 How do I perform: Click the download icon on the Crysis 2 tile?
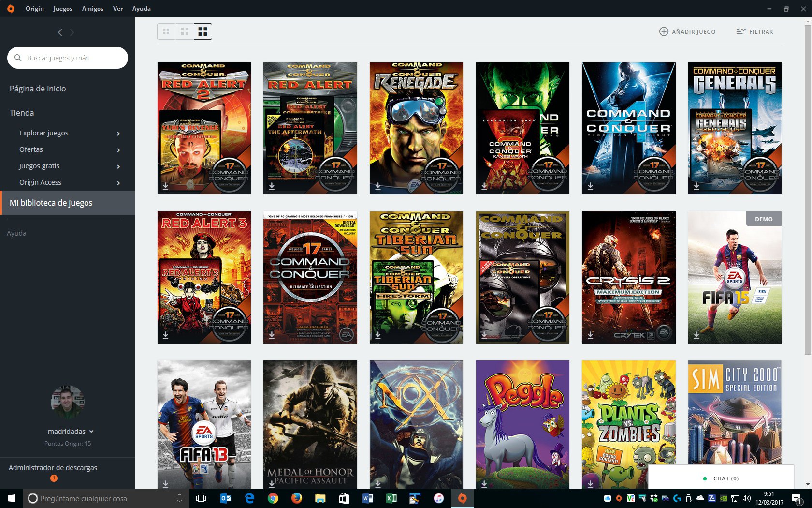pyautogui.click(x=590, y=335)
